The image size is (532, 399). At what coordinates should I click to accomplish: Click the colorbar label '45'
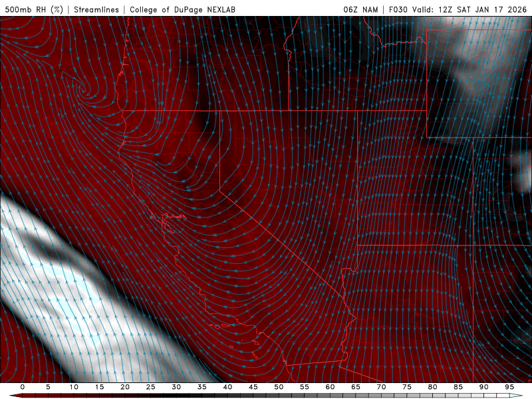253,387
